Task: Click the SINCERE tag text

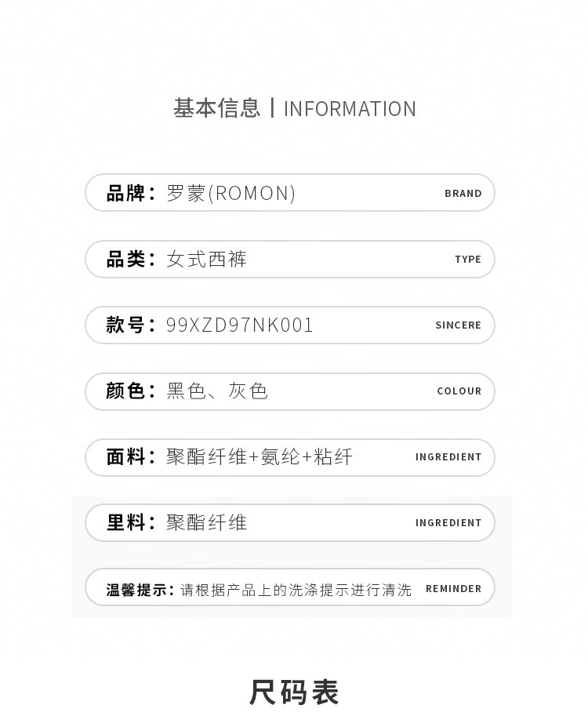Action: (458, 325)
